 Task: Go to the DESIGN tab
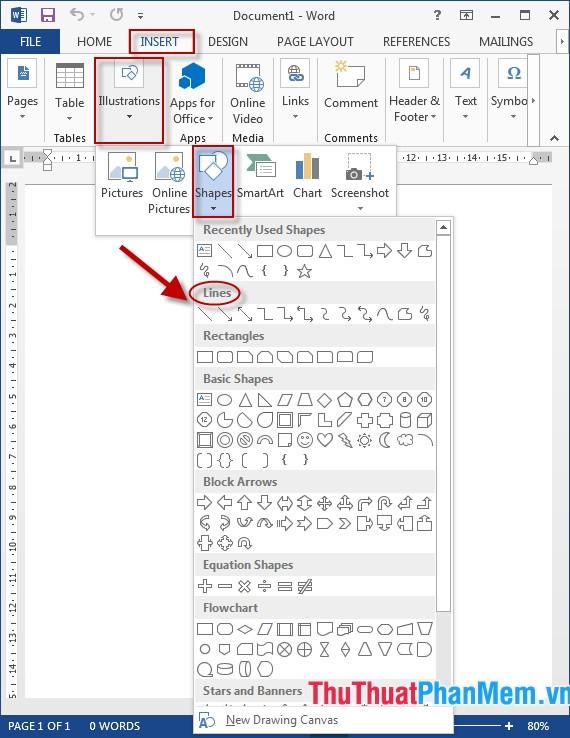[228, 41]
